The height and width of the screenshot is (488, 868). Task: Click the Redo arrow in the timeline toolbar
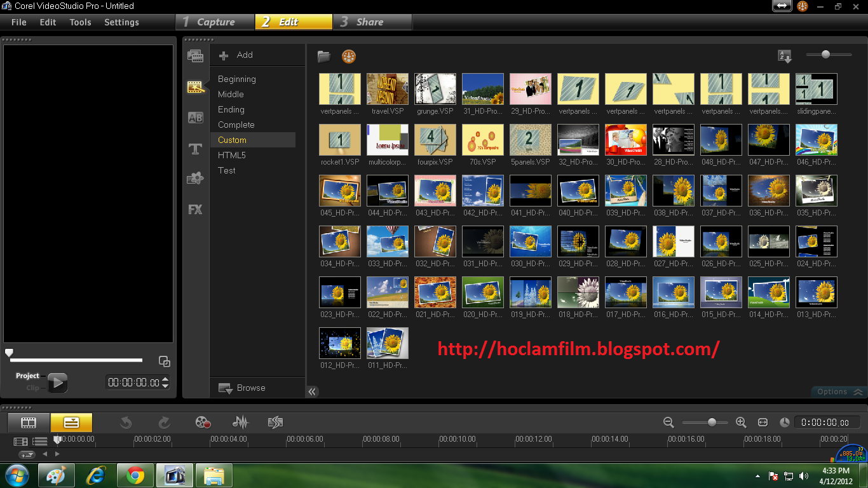[x=164, y=422]
